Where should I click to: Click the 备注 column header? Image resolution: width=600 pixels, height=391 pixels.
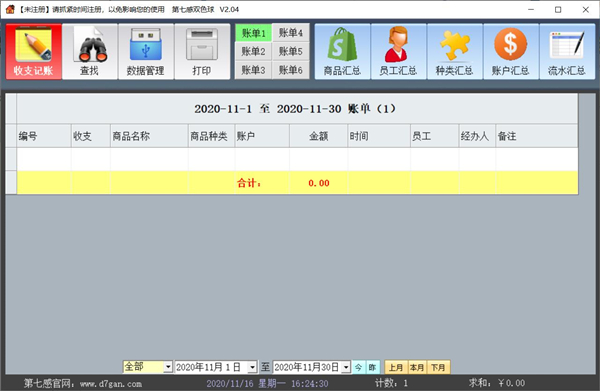click(537, 136)
